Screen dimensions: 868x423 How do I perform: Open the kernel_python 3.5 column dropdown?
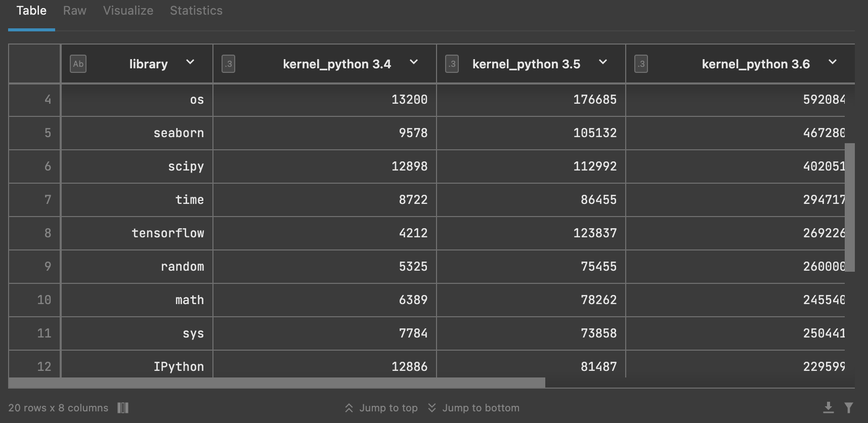point(603,62)
